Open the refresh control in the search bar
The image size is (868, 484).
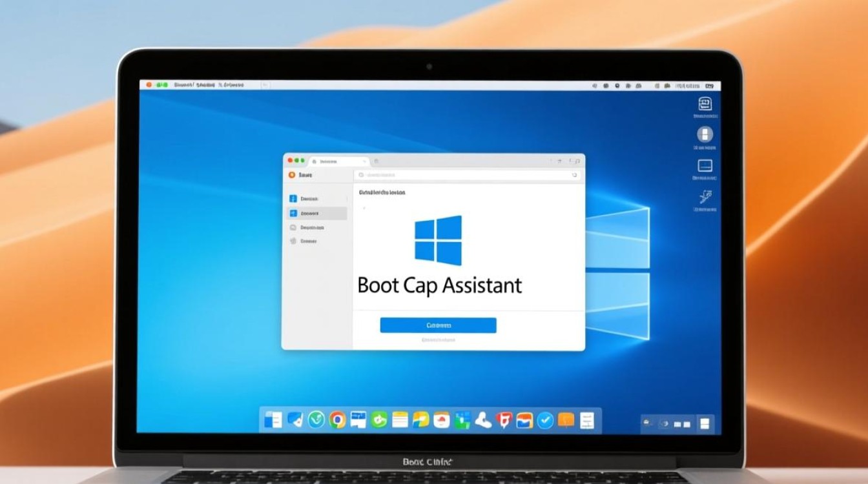(x=574, y=175)
